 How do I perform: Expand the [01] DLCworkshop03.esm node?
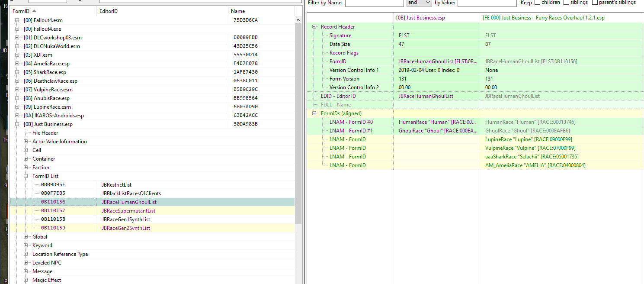[x=17, y=38]
